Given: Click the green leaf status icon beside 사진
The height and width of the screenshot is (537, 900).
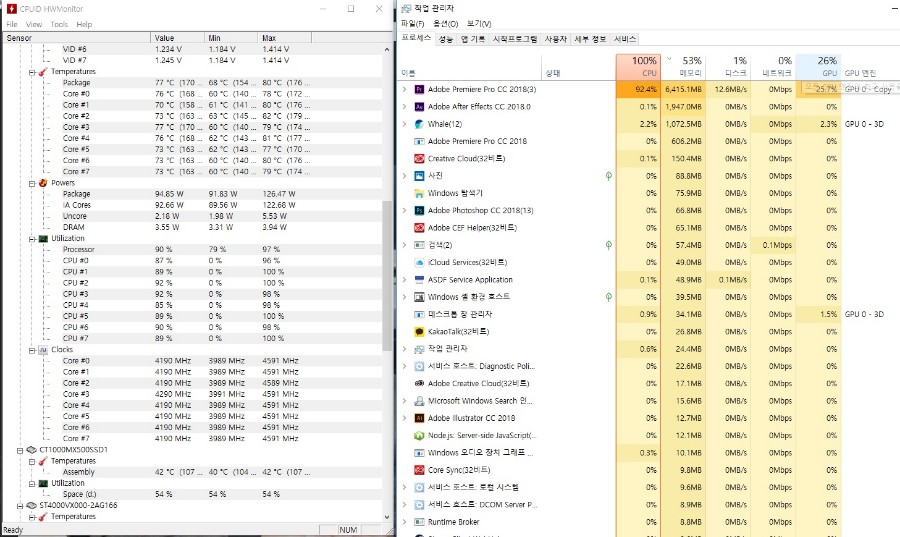Looking at the screenshot, I should point(608,176).
